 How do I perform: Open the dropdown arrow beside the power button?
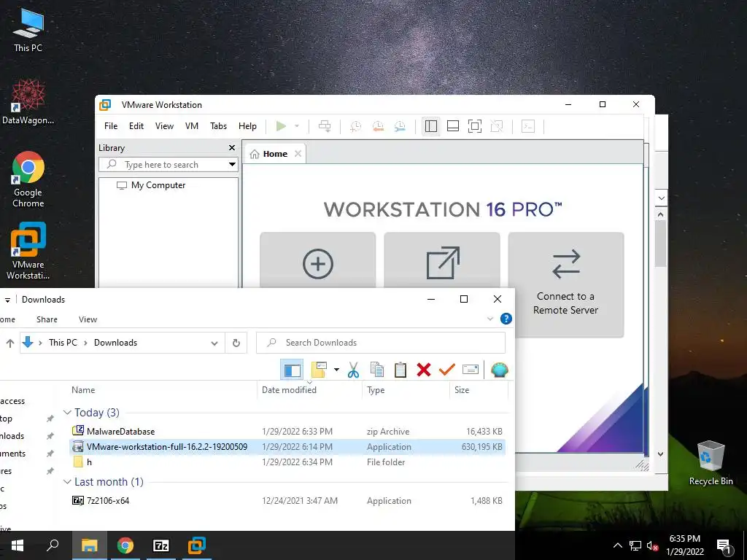(297, 126)
